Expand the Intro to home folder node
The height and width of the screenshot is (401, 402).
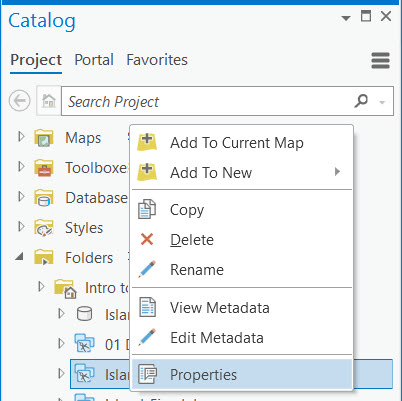(41, 286)
